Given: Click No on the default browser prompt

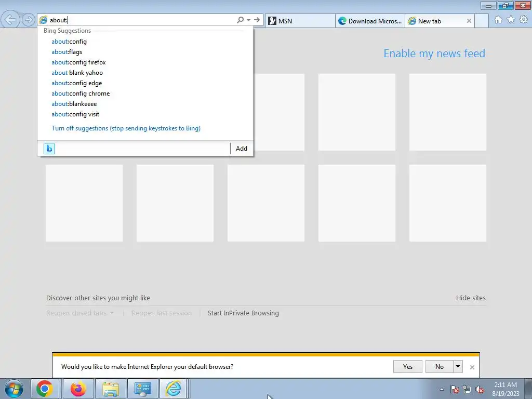Looking at the screenshot, I should click(x=439, y=366).
